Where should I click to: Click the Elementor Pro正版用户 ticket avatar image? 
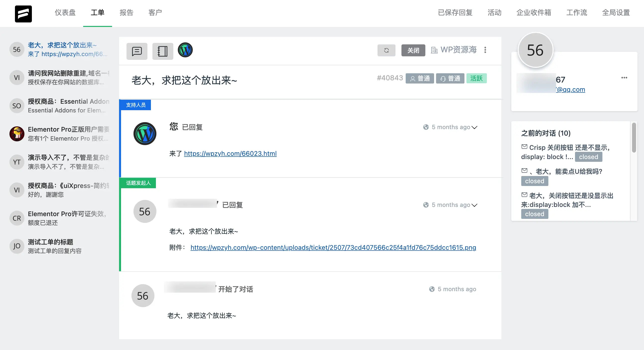pyautogui.click(x=17, y=134)
